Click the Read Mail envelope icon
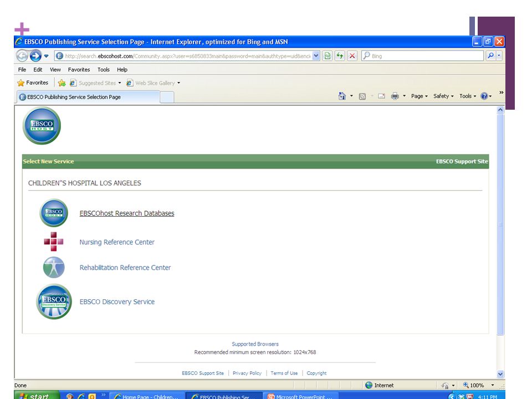This screenshot has width=532, height=399. click(381, 96)
